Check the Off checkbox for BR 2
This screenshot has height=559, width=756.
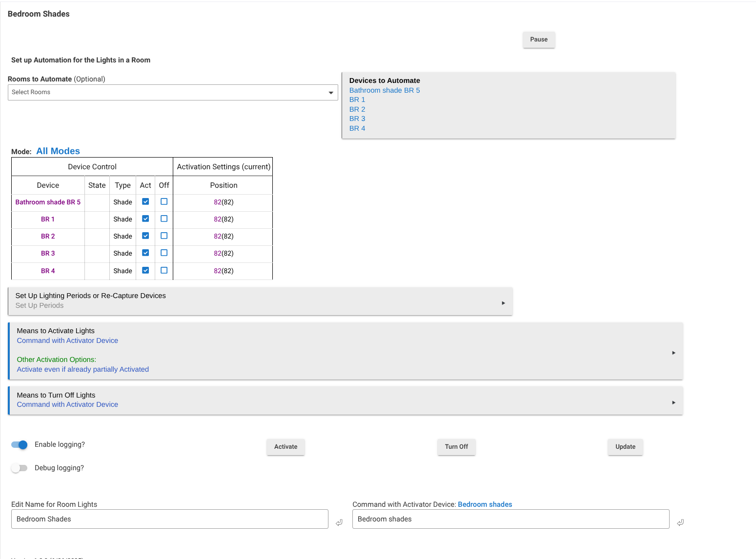click(164, 236)
